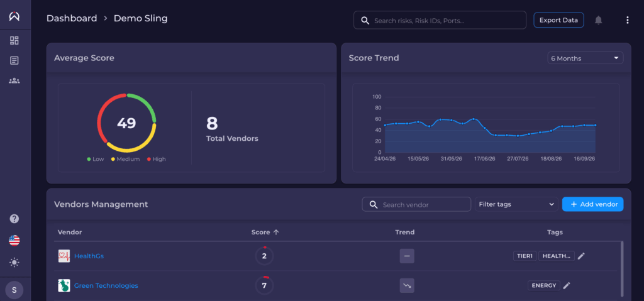Click the High legend item
Viewport: 644px width, 301px height.
(x=156, y=159)
